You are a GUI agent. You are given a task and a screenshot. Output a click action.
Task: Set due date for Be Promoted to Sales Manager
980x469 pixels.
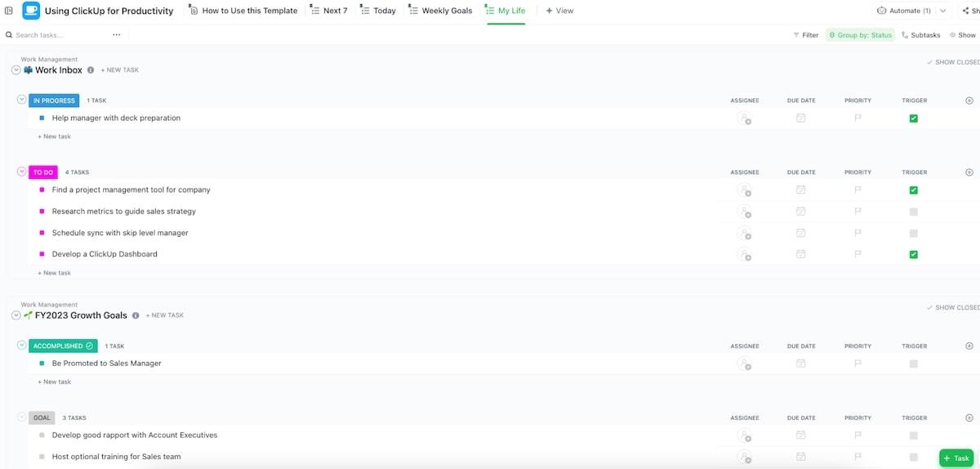(801, 364)
